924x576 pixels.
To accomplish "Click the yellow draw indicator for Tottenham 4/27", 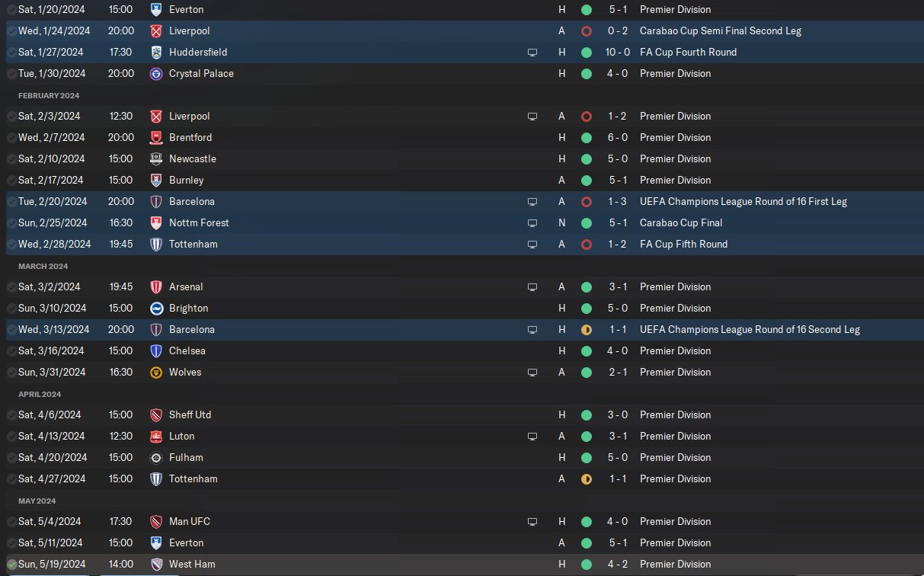I will 586,479.
